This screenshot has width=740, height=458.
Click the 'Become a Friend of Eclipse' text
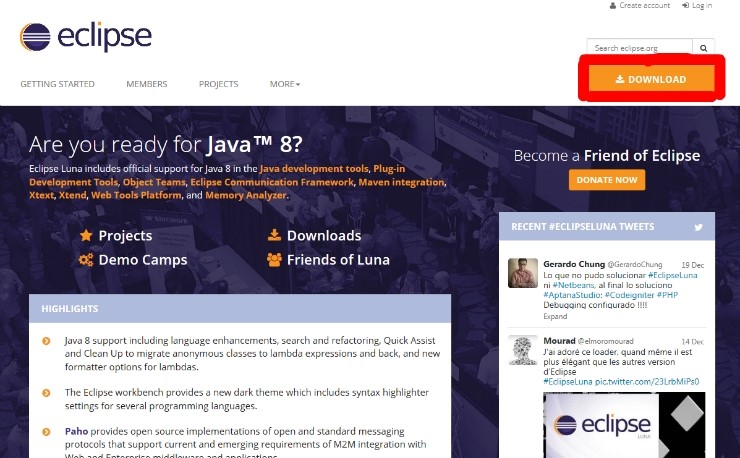pos(607,156)
